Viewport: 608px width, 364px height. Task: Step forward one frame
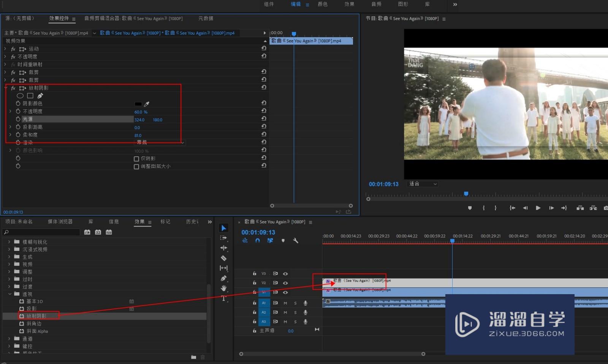pyautogui.click(x=551, y=208)
